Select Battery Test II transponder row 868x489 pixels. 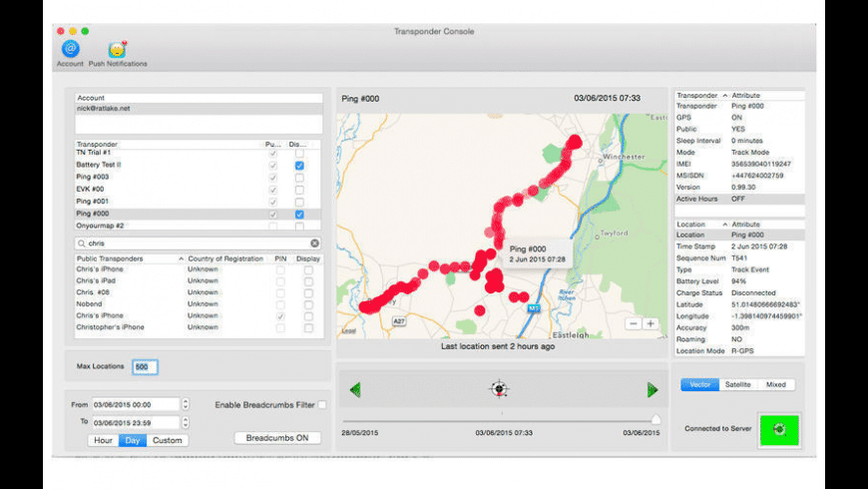click(x=199, y=165)
